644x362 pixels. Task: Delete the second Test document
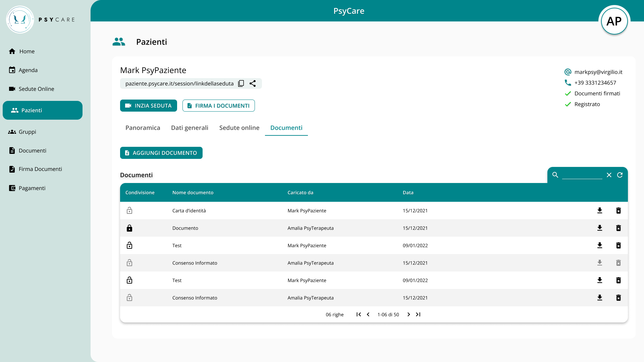click(x=619, y=280)
